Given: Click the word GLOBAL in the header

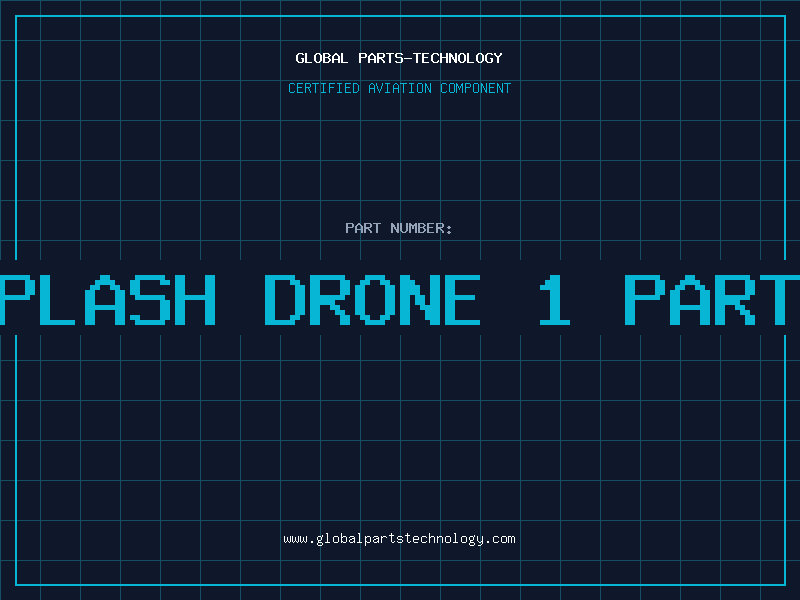Looking at the screenshot, I should (x=321, y=58).
